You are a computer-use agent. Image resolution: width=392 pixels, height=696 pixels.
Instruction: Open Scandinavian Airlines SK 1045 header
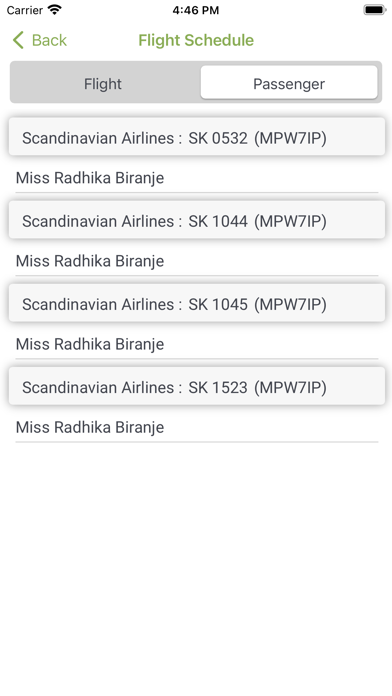point(197,303)
